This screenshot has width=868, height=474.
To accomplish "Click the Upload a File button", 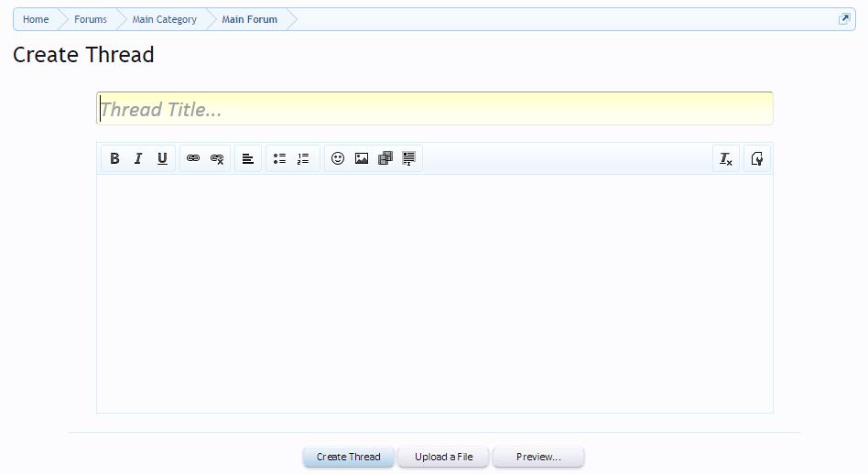I will pos(443,457).
